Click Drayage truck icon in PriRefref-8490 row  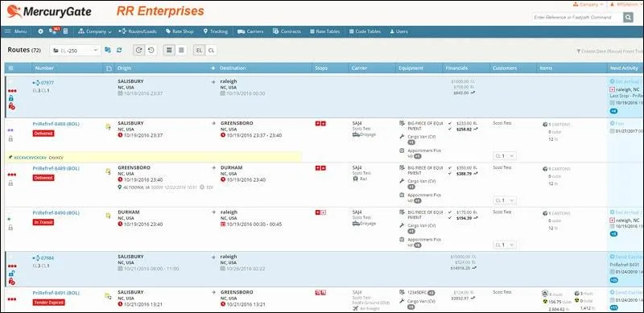[x=356, y=224]
